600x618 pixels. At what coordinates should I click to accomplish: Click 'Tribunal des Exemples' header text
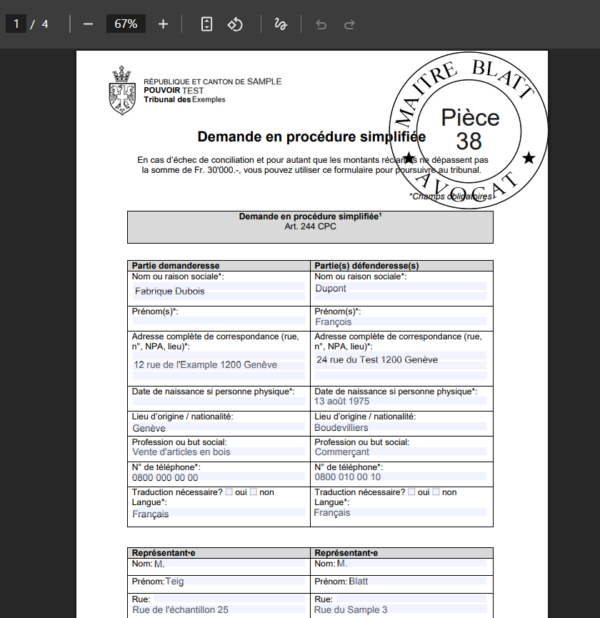184,100
